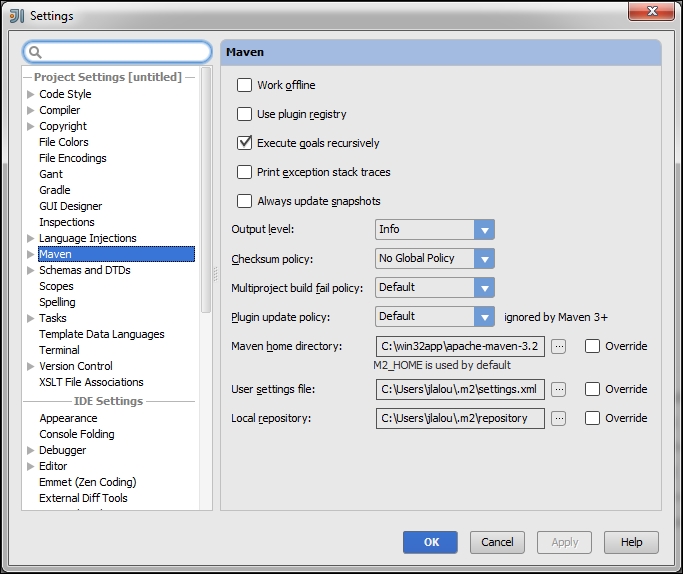Select File Colors settings
Viewport: 683px width, 574px height.
64,142
